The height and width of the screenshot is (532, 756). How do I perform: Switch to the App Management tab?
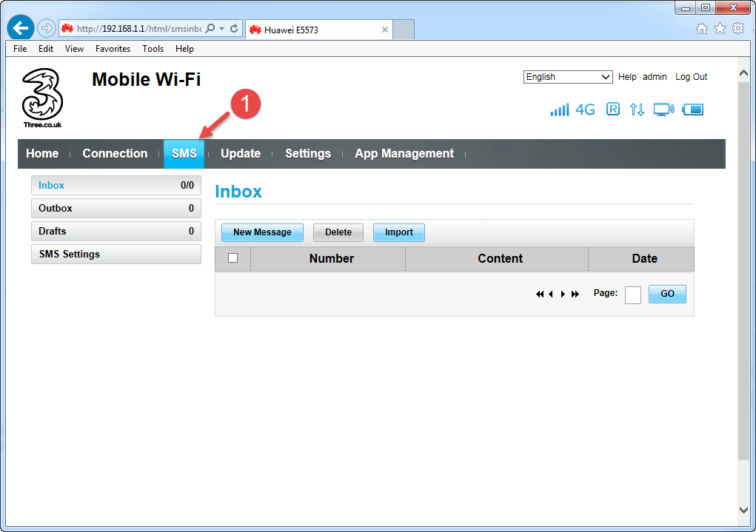pos(404,154)
